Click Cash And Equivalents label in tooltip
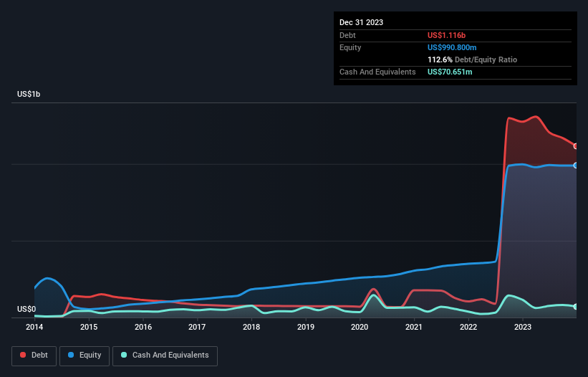 377,72
